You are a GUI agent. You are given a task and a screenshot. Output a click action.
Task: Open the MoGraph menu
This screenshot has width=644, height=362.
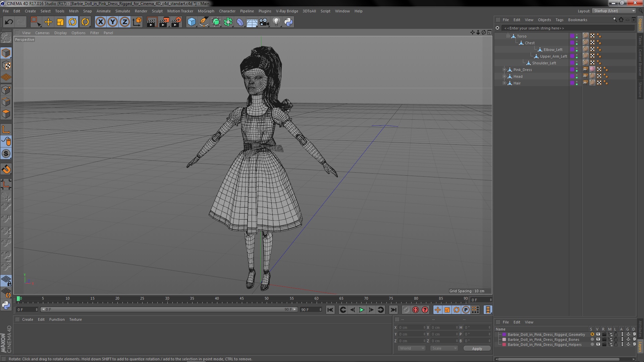(x=206, y=11)
